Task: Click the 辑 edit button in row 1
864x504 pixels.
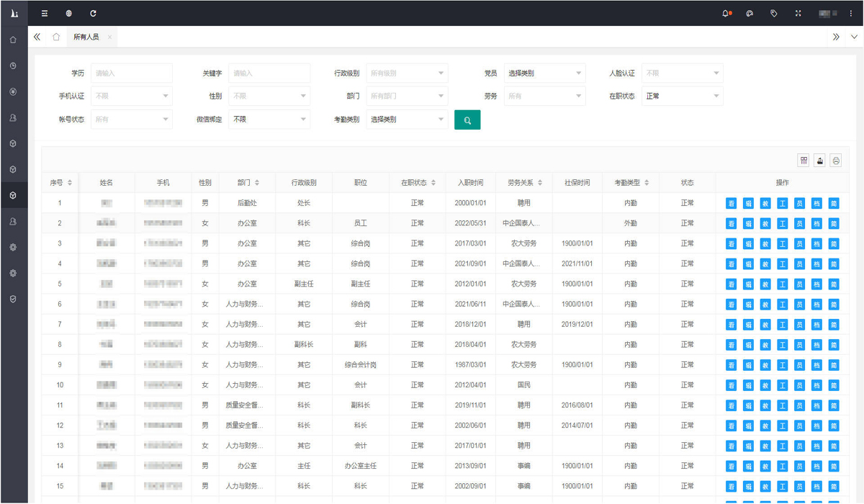Action: click(x=748, y=204)
